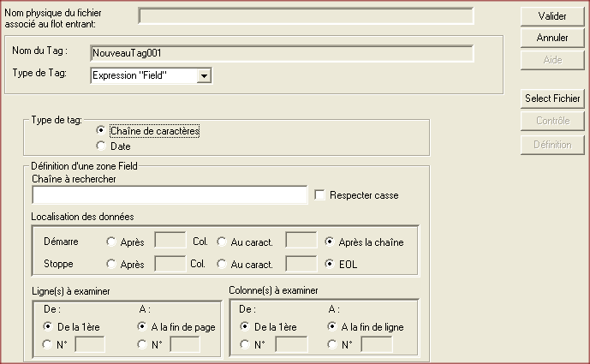This screenshot has height=364, width=590.
Task: Select the EOL stop option
Action: tap(330, 265)
